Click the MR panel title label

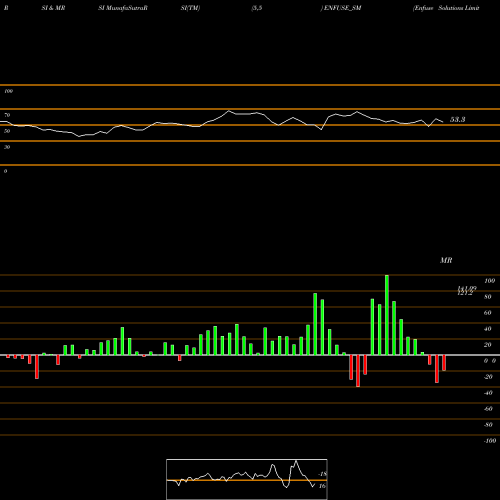click(446, 260)
